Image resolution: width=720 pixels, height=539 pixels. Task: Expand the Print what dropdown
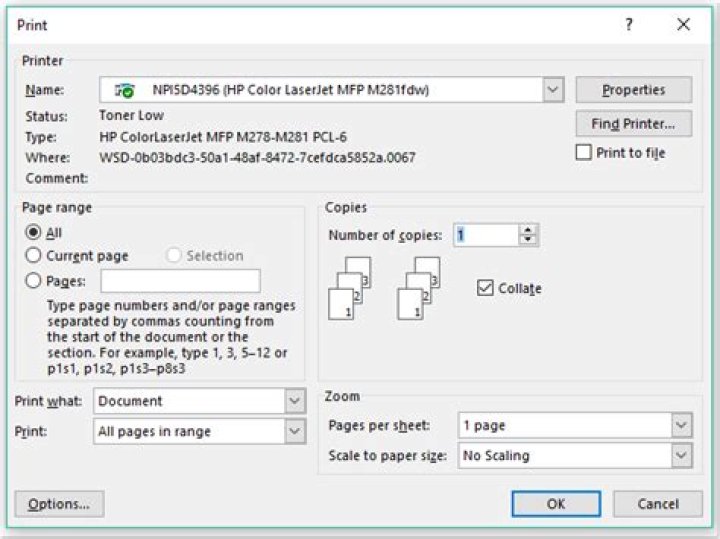point(294,401)
